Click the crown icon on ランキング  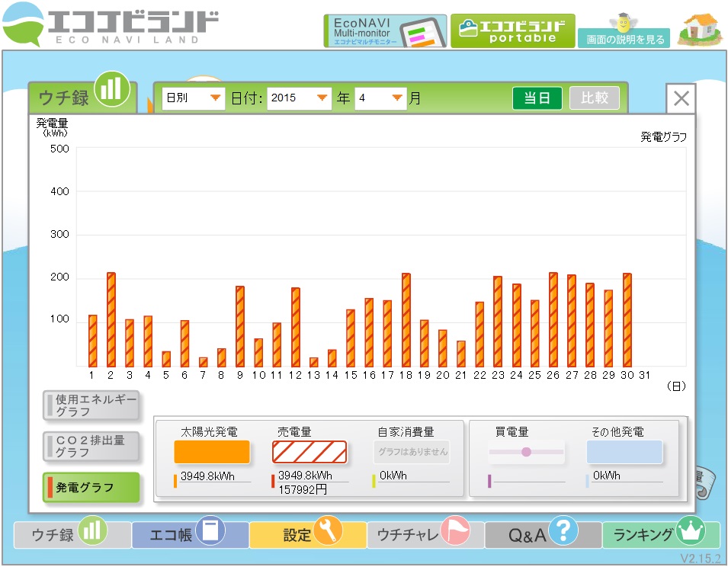pos(691,530)
